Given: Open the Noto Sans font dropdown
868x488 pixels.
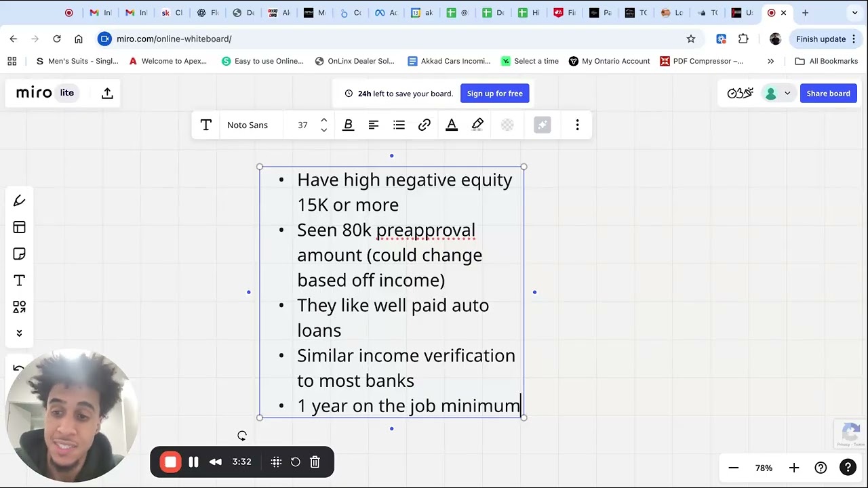Looking at the screenshot, I should tap(248, 125).
